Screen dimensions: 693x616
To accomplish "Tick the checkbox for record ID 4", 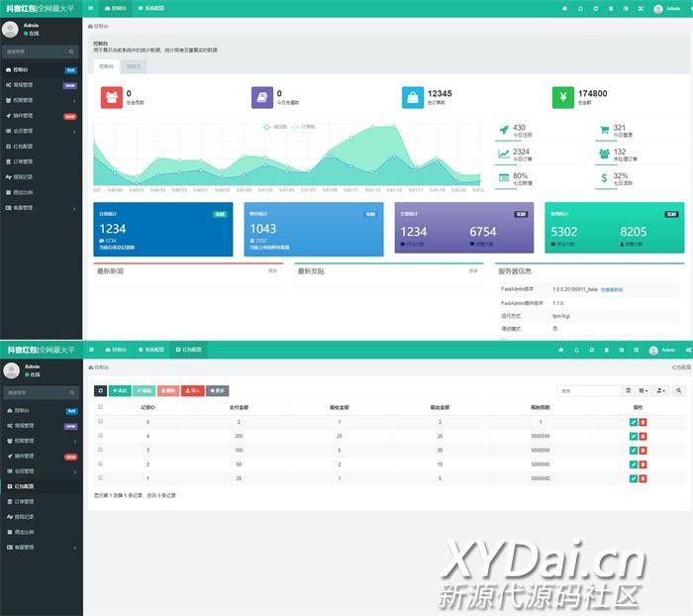I will click(100, 436).
